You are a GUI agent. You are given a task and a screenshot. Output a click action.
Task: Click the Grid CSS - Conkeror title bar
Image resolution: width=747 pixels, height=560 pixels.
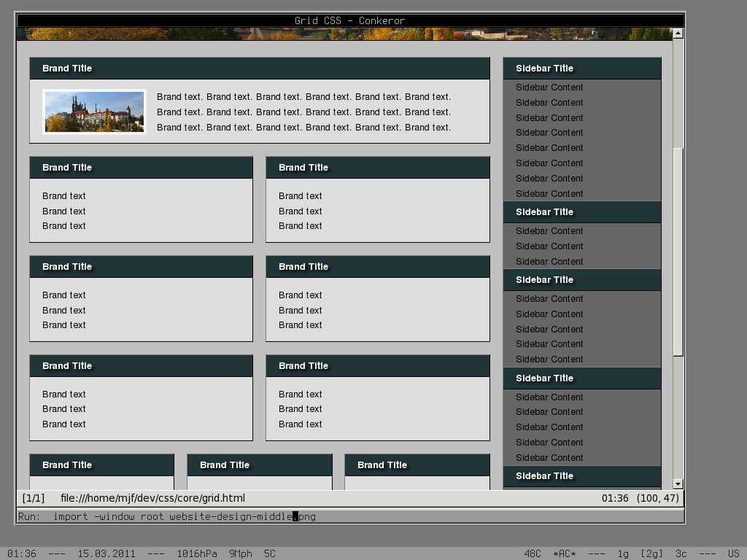(x=349, y=20)
